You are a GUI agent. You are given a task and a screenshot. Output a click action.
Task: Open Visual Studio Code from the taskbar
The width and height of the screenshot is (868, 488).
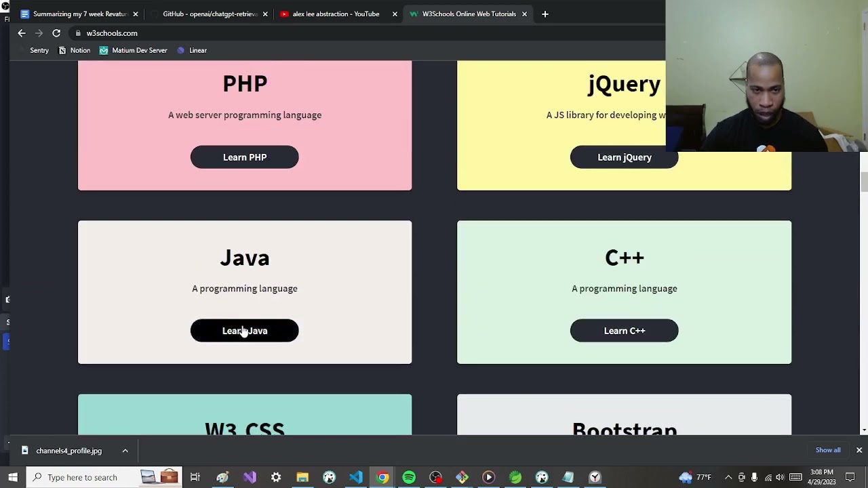click(355, 477)
